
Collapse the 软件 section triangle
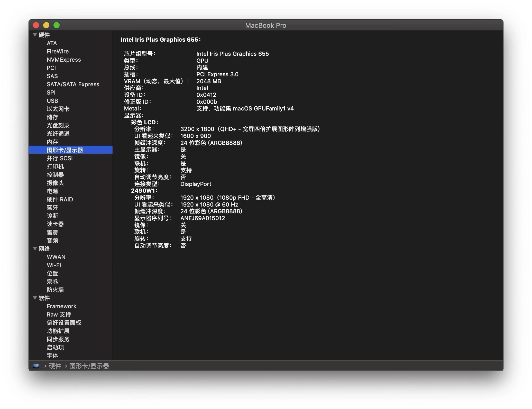pyautogui.click(x=35, y=298)
